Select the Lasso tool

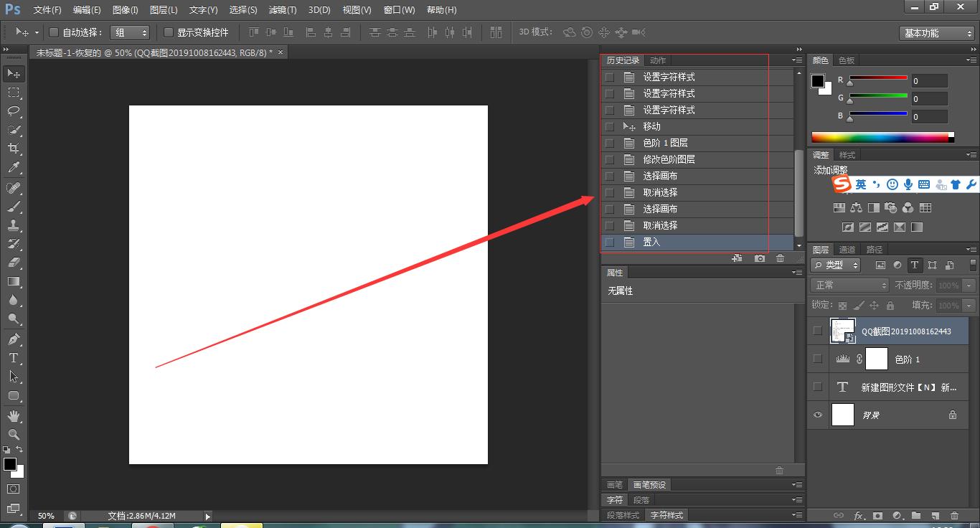14,111
